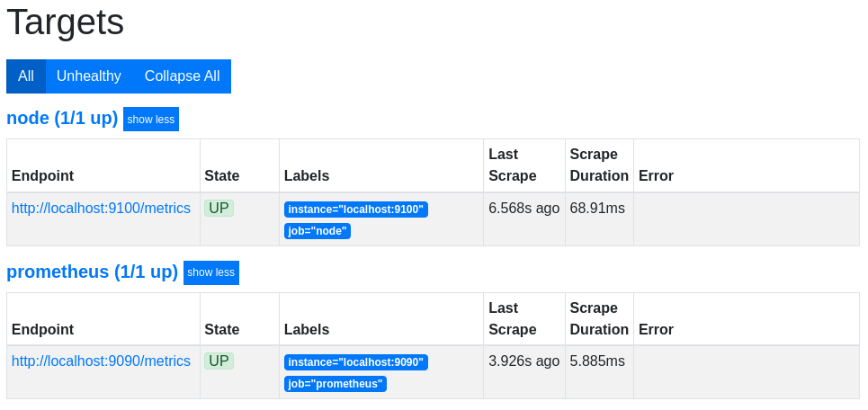This screenshot has width=868, height=410.
Task: Open the localhost:9090/metrics endpoint link
Action: tap(101, 361)
